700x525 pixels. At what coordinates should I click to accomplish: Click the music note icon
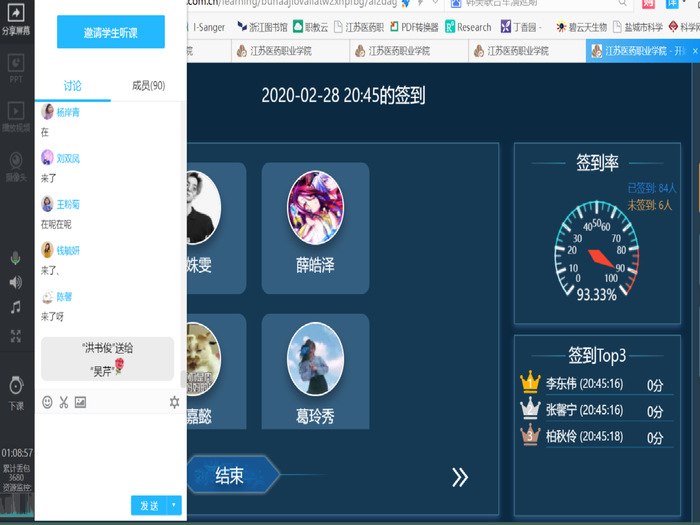click(x=16, y=308)
